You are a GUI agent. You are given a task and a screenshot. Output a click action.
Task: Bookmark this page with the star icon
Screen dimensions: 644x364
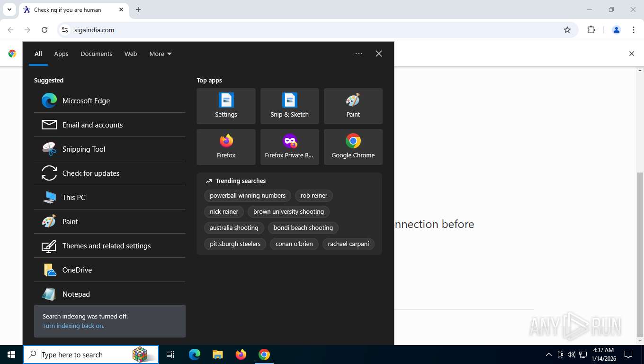tap(567, 30)
